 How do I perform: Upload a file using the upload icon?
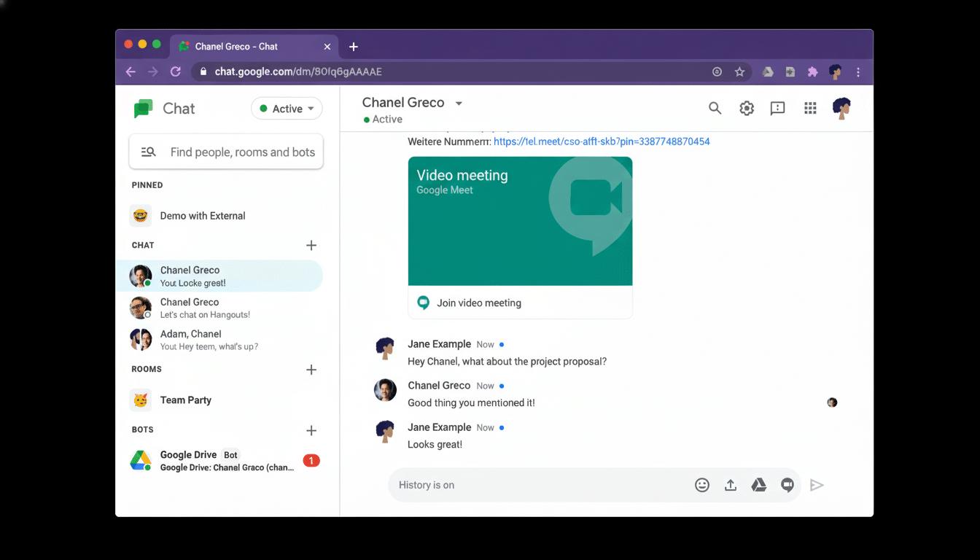730,484
